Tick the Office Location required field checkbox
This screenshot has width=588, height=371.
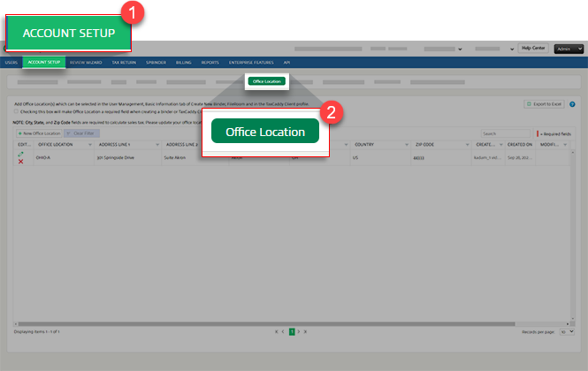click(x=16, y=111)
